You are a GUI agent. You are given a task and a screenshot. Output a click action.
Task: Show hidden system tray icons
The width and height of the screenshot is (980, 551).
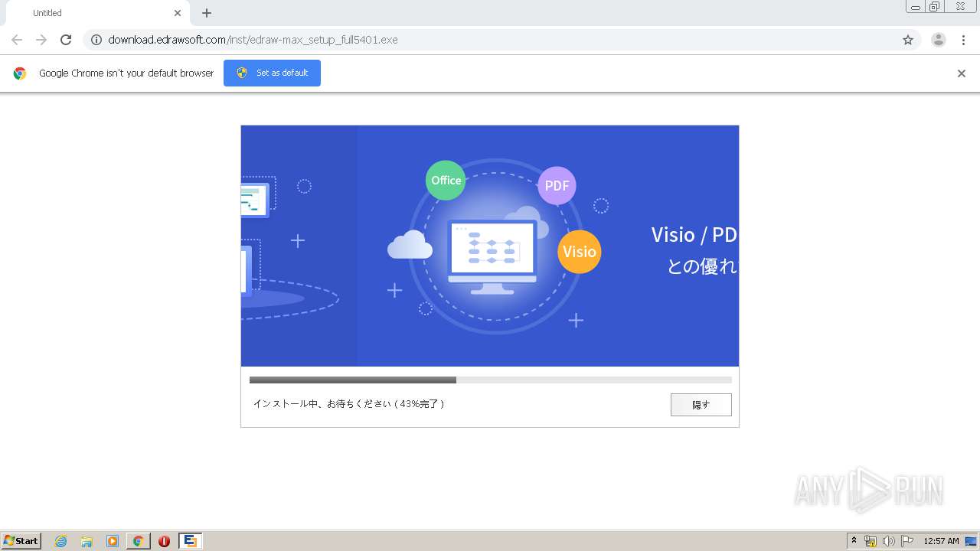click(854, 540)
